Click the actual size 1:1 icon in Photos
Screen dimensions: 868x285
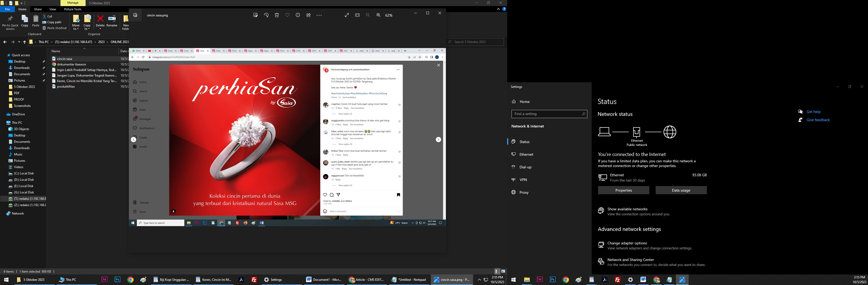357,15
